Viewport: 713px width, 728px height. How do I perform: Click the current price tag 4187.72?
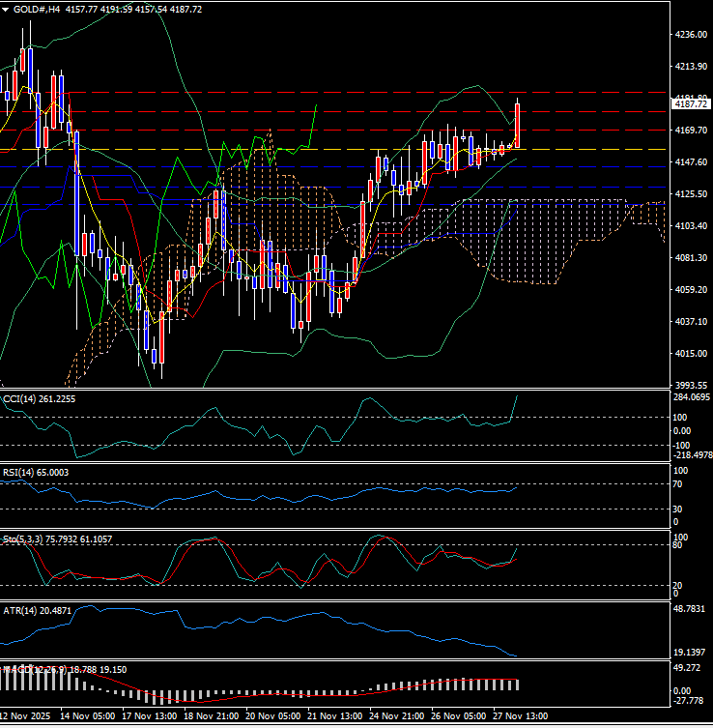point(692,103)
